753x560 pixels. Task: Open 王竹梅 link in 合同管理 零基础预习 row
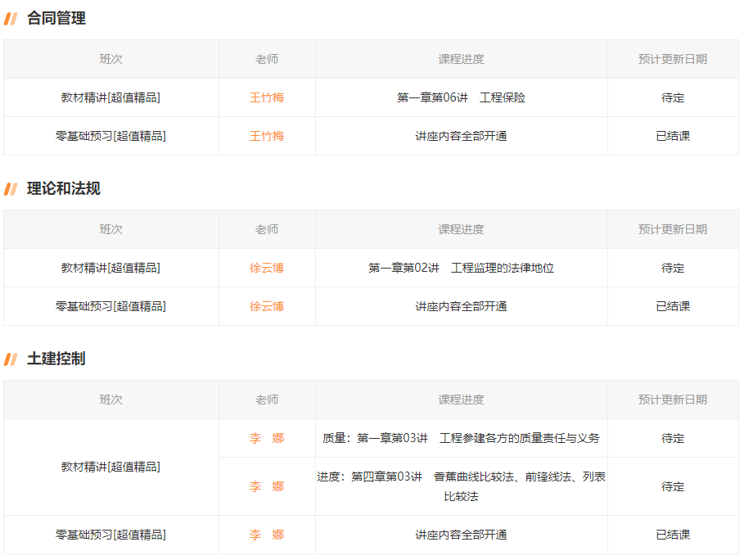(x=267, y=136)
